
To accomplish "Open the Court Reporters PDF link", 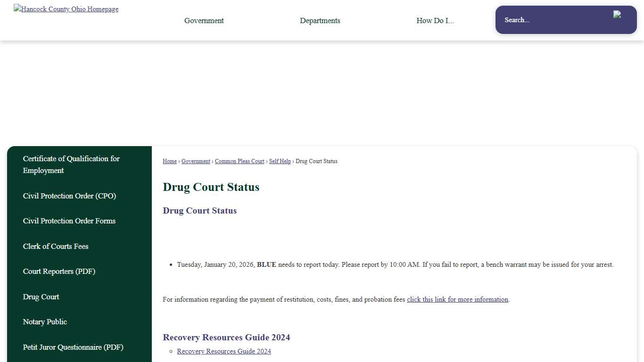I will point(58,271).
